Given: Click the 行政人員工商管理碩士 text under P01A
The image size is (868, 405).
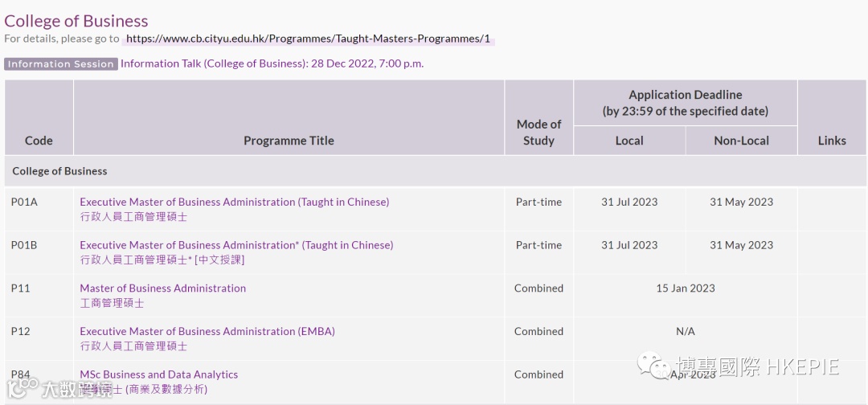Looking at the screenshot, I should 133,217.
